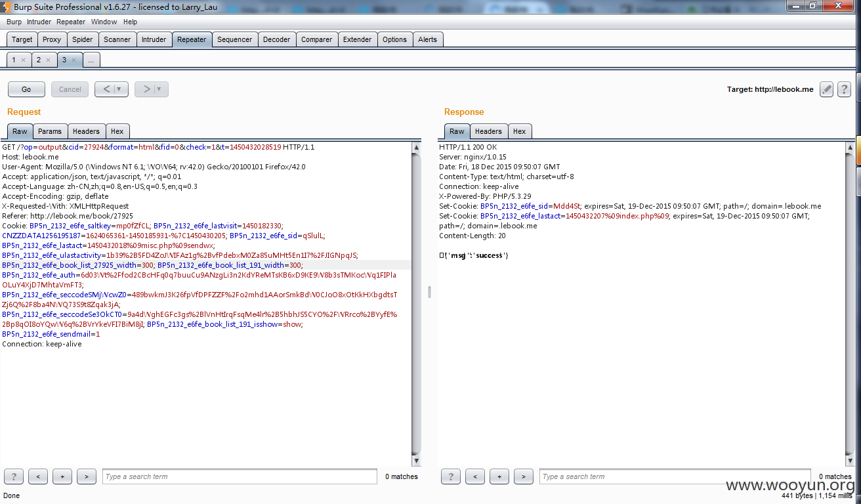Open the Window menu
861x504 pixels.
pos(104,22)
